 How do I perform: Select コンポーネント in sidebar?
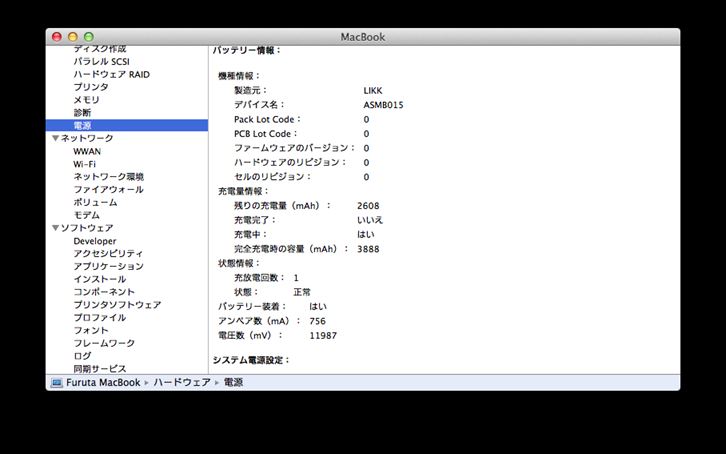pyautogui.click(x=104, y=292)
